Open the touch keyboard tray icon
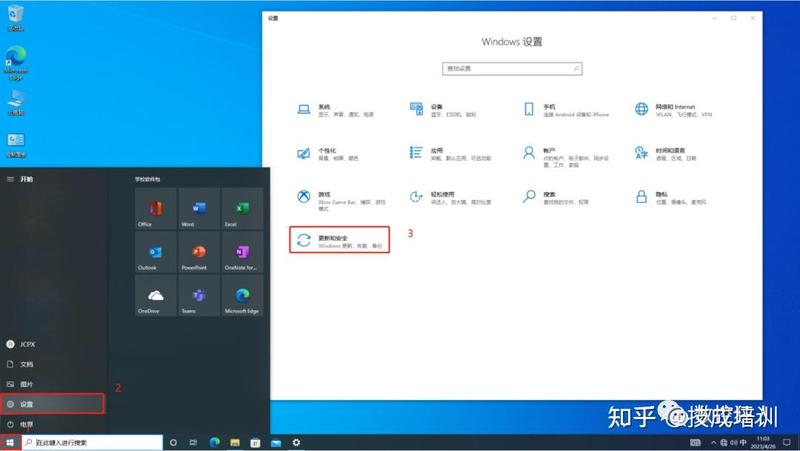This screenshot has height=451, width=800. pyautogui.click(x=695, y=442)
